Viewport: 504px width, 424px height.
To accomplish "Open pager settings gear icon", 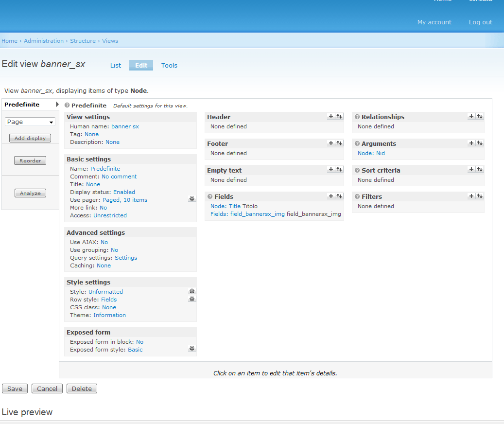I will (192, 199).
